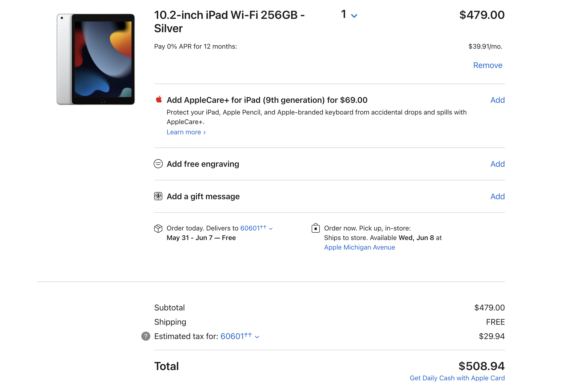Click the Apple bag in-store pickup icon
This screenshot has width=588, height=387.
click(315, 228)
